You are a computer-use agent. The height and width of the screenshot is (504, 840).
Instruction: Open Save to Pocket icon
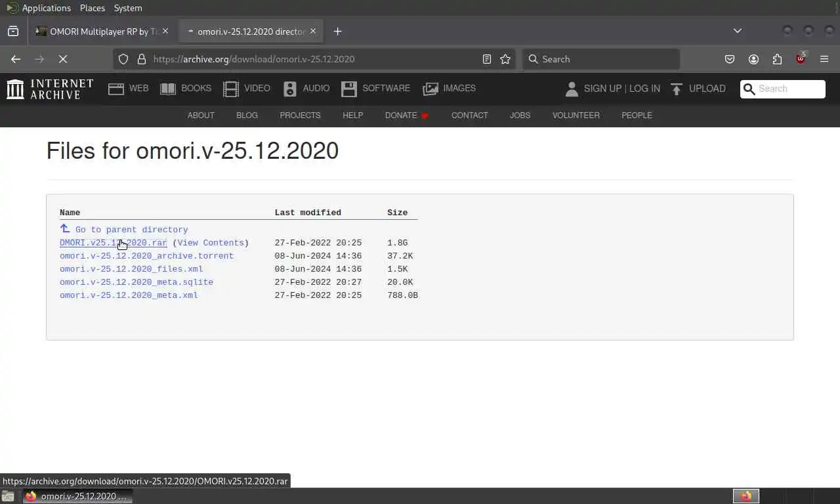click(x=730, y=59)
